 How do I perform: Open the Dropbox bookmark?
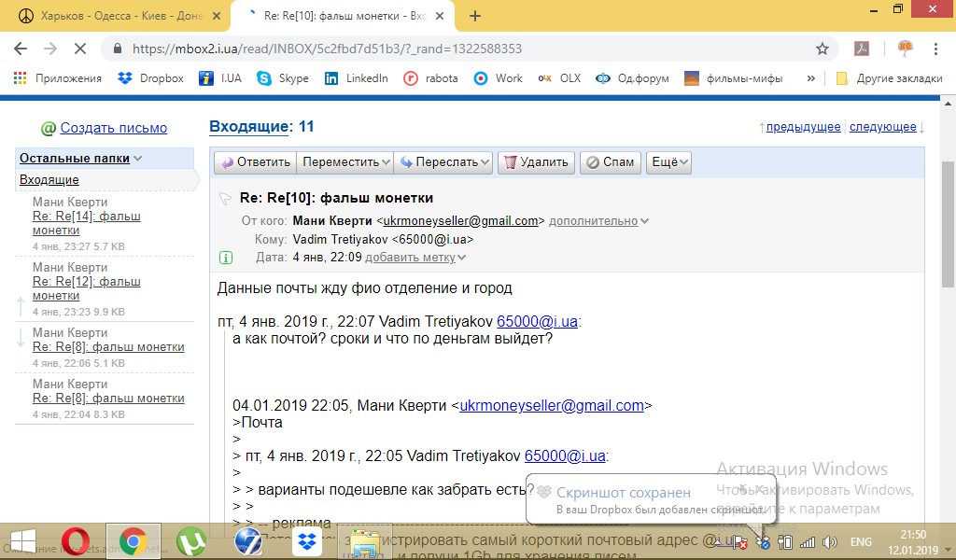pos(150,78)
